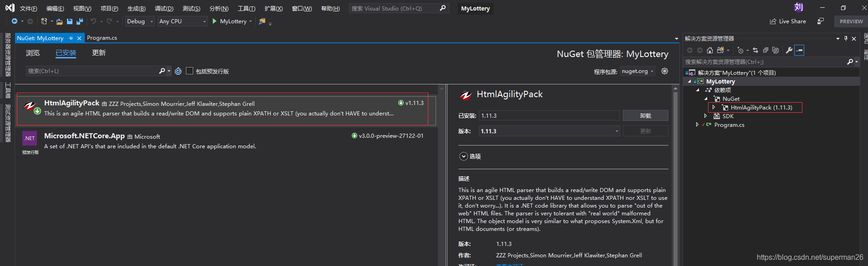
Task: Open the Debug configuration dropdown
Action: pos(140,21)
